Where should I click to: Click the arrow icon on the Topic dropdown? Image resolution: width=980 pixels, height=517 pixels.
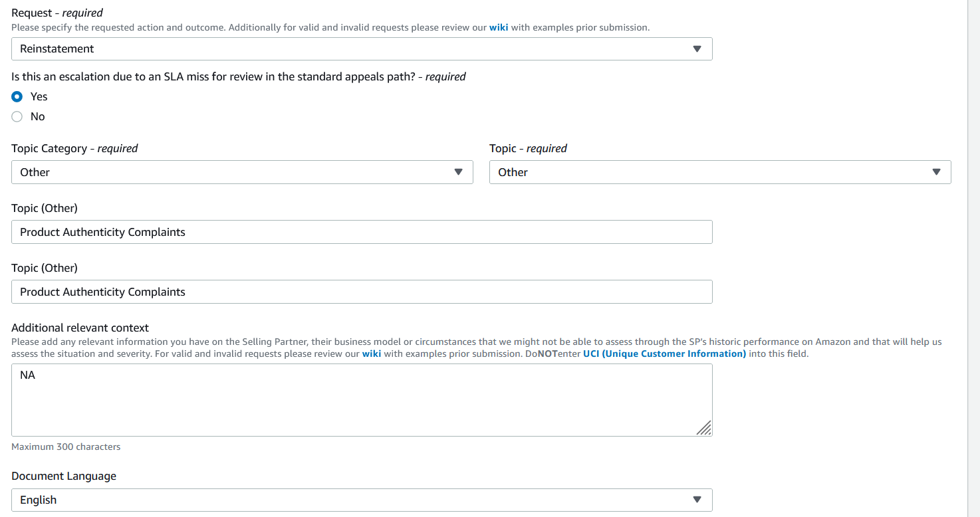pos(936,172)
